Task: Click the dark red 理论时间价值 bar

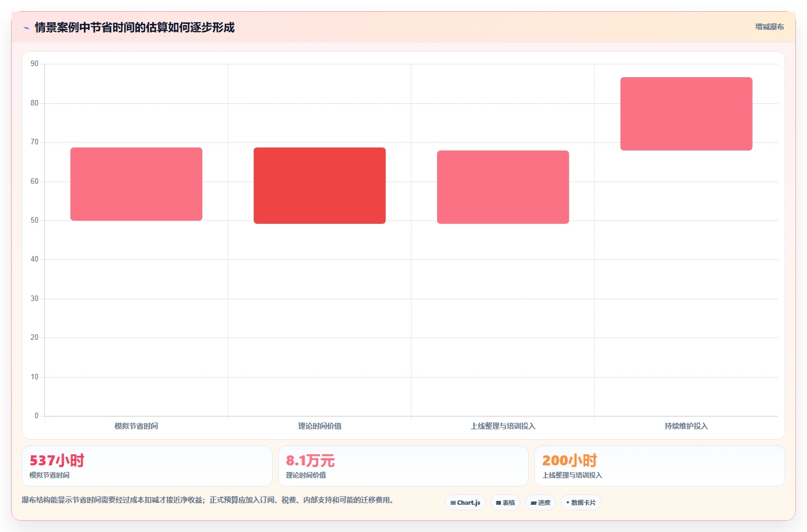Action: click(x=319, y=185)
